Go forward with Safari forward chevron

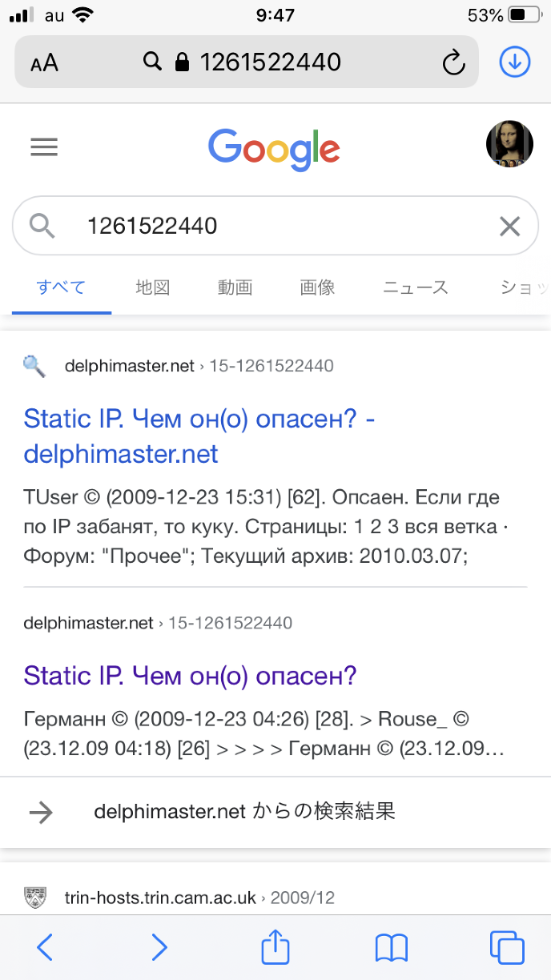(x=159, y=948)
